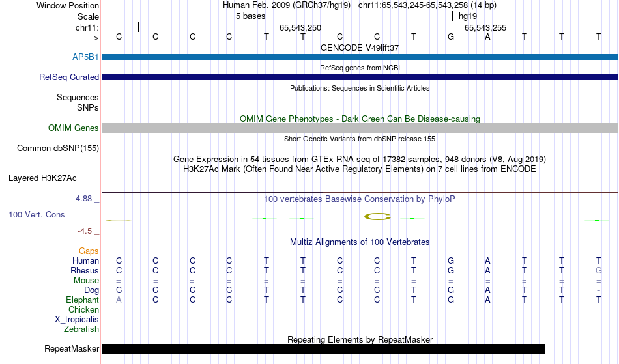Click the OMIM Genes track label
Viewport: 619px width, 364px height.
click(x=73, y=128)
